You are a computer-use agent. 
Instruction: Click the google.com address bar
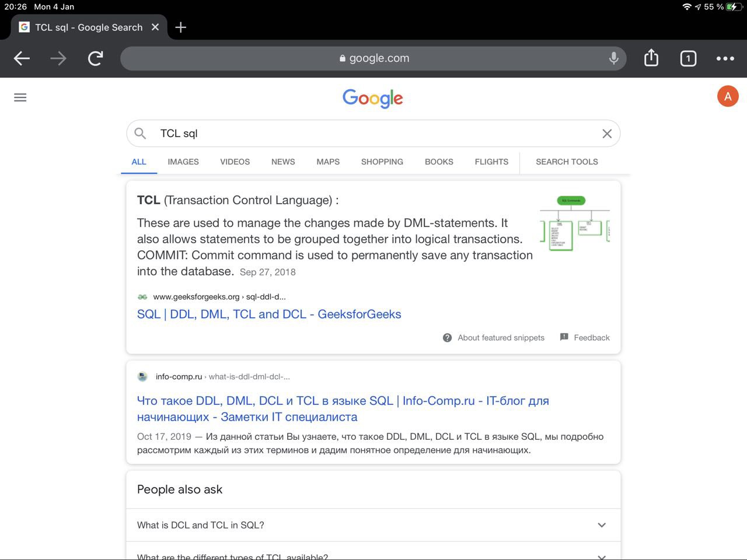[x=373, y=58]
